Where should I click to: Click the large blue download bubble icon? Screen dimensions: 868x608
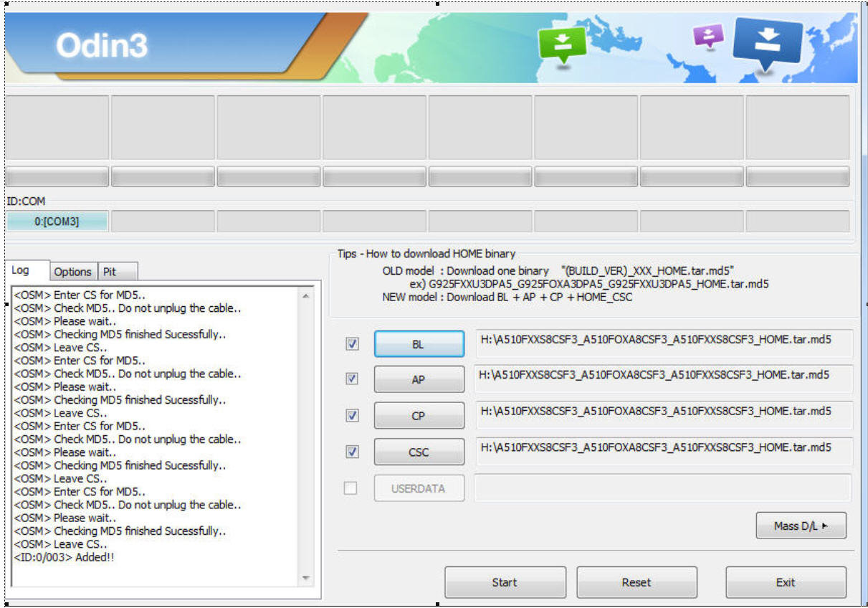pos(768,43)
